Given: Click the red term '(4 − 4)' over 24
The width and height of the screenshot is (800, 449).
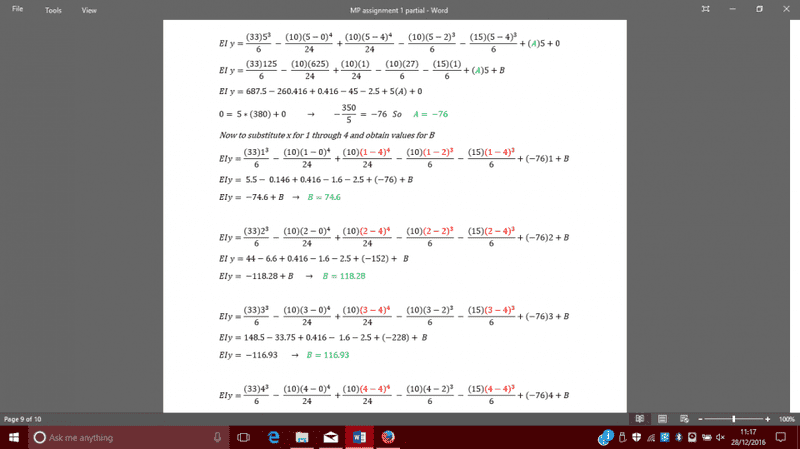Looking at the screenshot, I should click(x=375, y=389).
